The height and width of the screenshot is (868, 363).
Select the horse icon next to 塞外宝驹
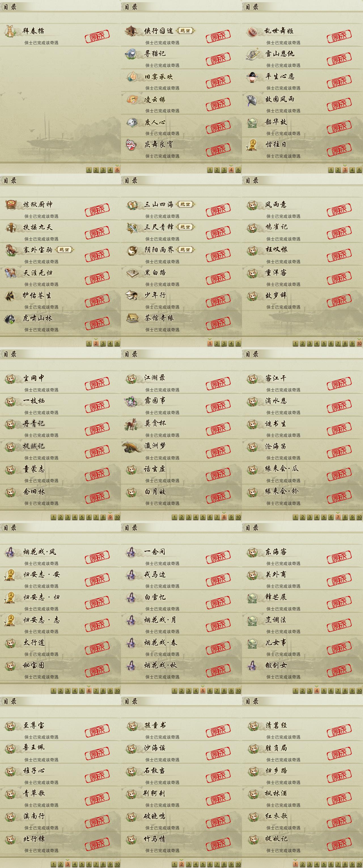[11, 250]
